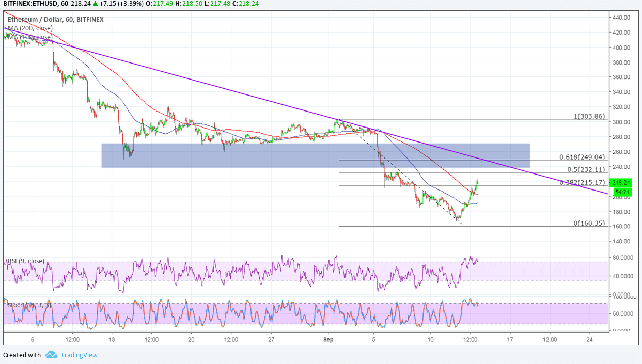Click the 'Ethereum / Dollar, 60, BITFINEX' chart title
642x364 pixels.
pos(55,20)
